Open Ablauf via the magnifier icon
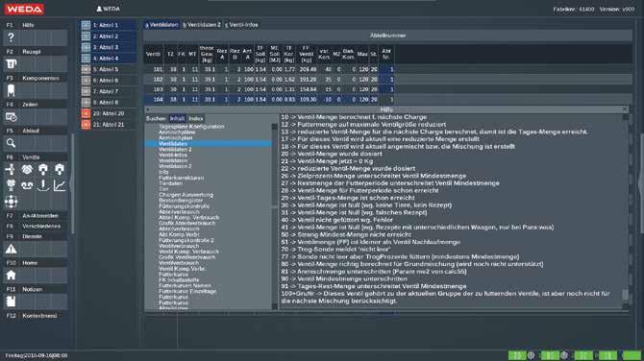Screen dimensions: 644x361 click(12, 143)
